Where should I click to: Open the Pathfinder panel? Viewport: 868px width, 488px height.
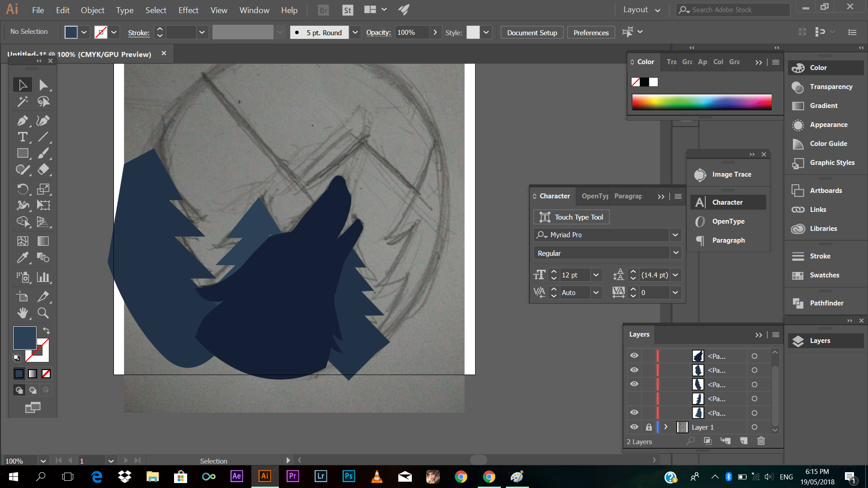tap(826, 303)
